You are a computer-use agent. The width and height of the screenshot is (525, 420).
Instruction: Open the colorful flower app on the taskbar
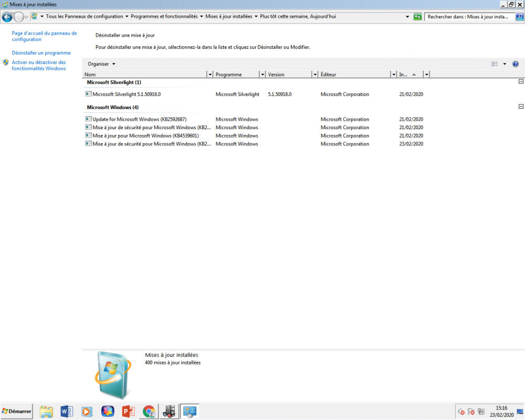[x=108, y=412]
